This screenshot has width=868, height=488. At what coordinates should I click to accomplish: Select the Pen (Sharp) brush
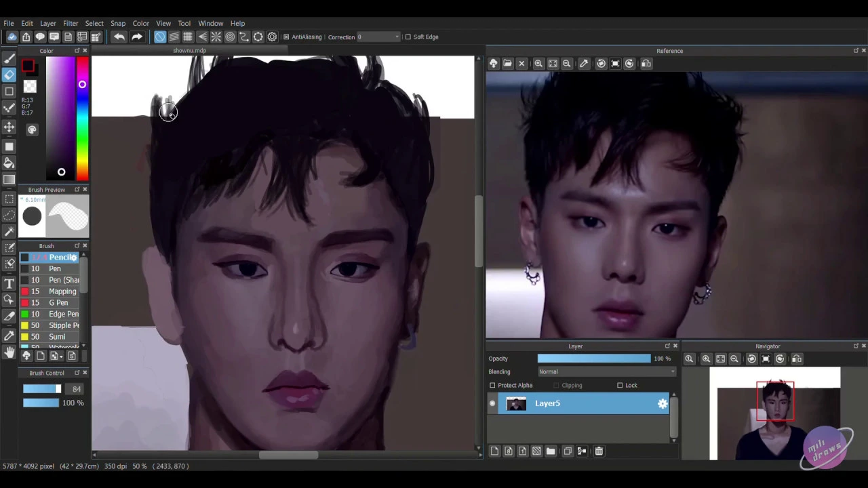(50, 280)
